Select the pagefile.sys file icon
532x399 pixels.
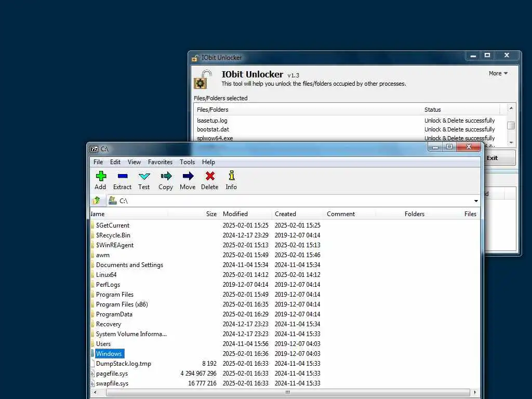(92, 374)
